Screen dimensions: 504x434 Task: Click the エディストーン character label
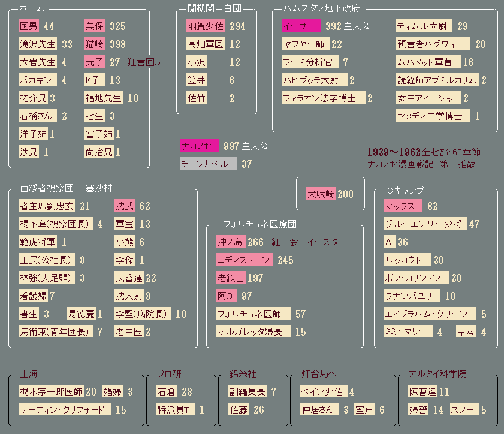tap(244, 260)
